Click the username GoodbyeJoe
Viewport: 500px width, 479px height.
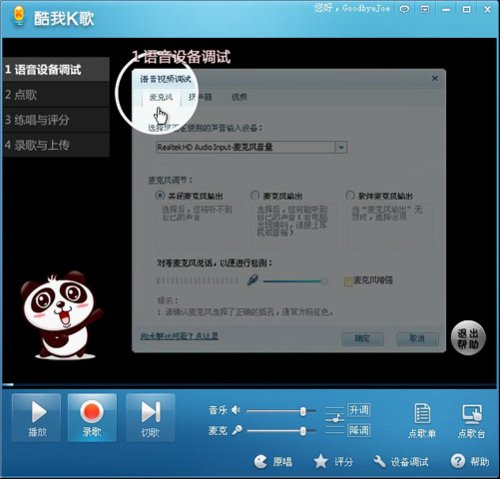(366, 9)
